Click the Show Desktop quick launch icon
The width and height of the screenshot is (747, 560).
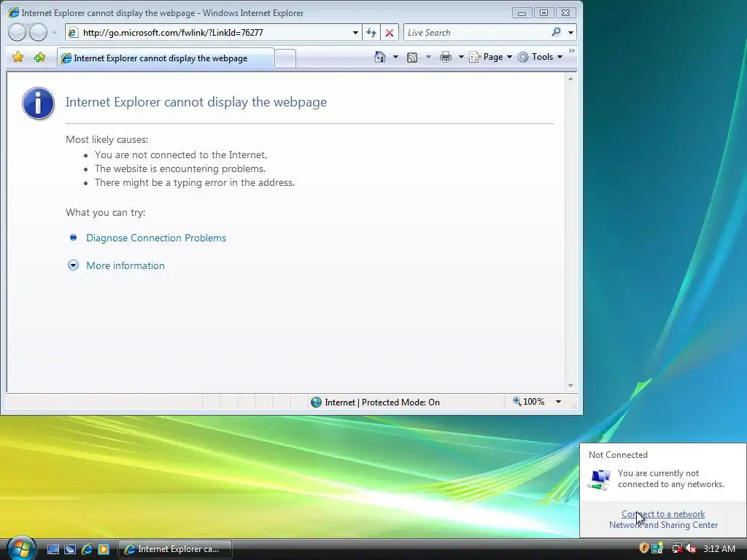[x=53, y=549]
